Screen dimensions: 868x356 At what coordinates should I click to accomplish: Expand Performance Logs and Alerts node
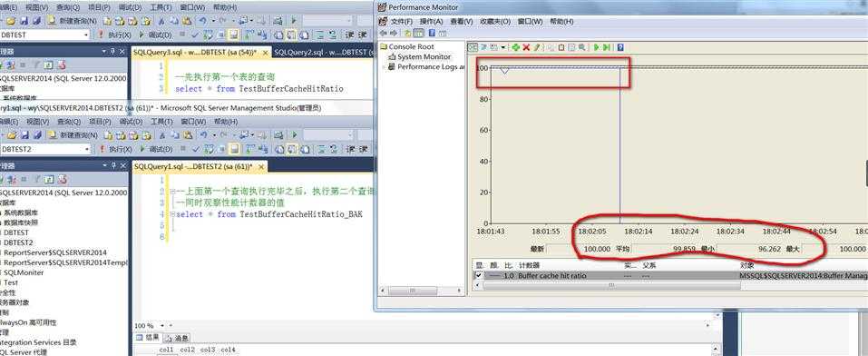(383, 66)
